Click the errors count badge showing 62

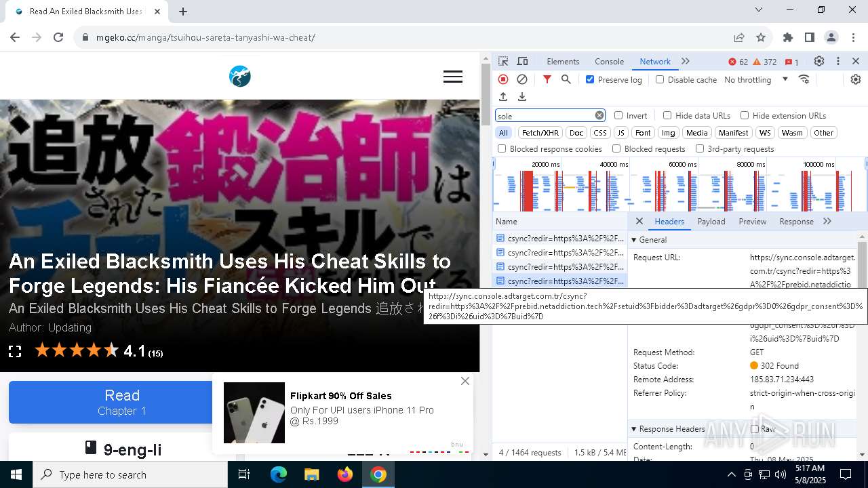click(738, 62)
